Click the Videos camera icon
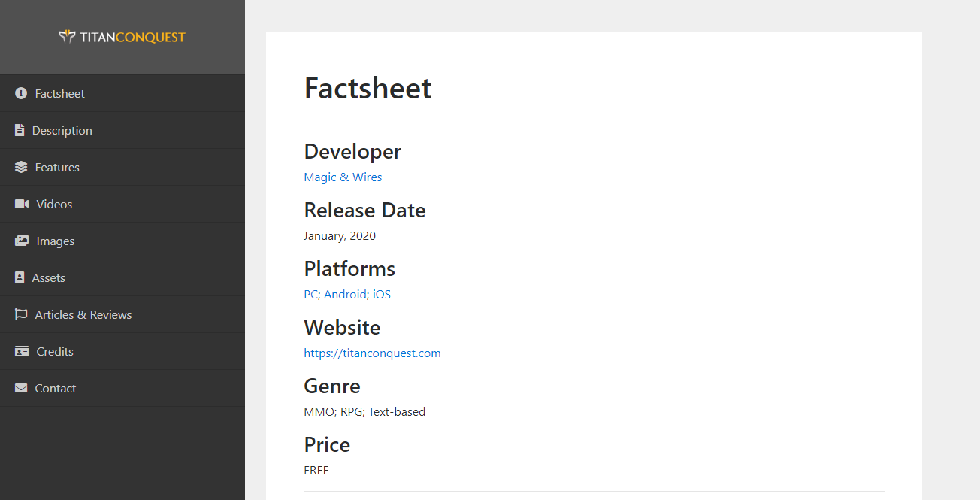 click(x=22, y=204)
